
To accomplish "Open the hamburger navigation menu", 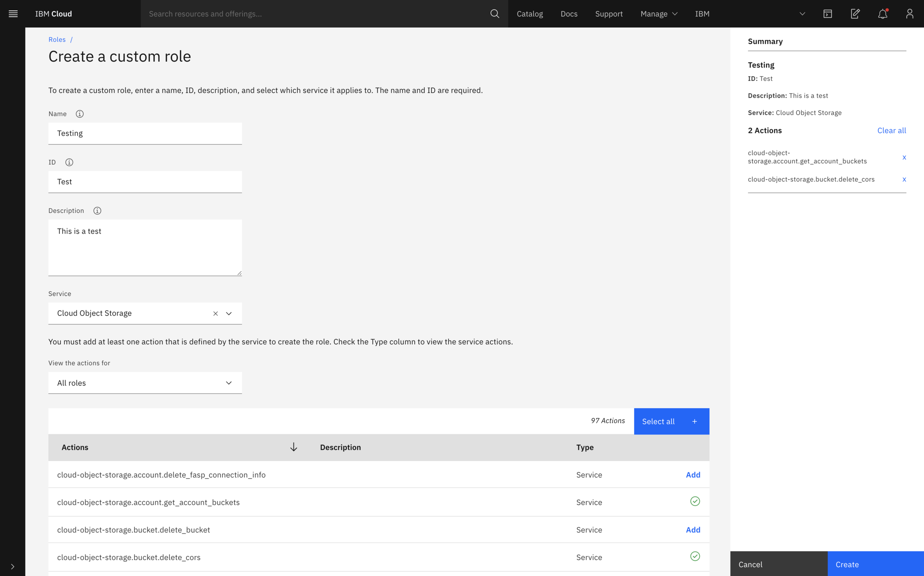I will click(13, 14).
